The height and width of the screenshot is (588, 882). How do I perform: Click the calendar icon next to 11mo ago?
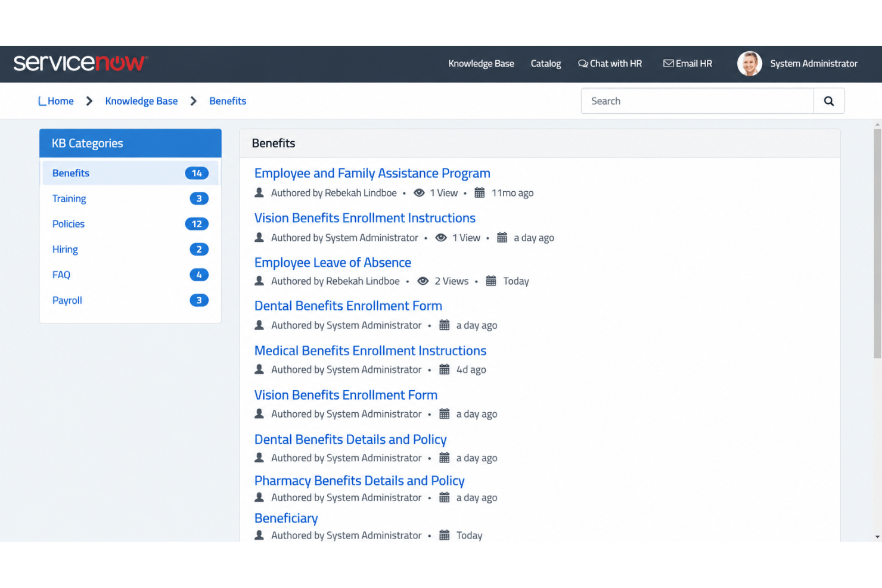pyautogui.click(x=480, y=192)
